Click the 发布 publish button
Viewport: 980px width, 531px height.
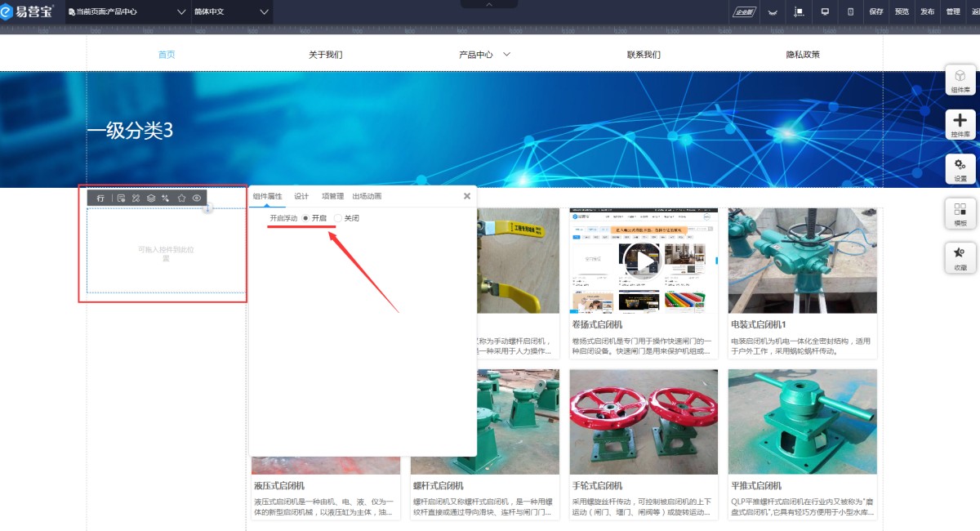click(927, 11)
